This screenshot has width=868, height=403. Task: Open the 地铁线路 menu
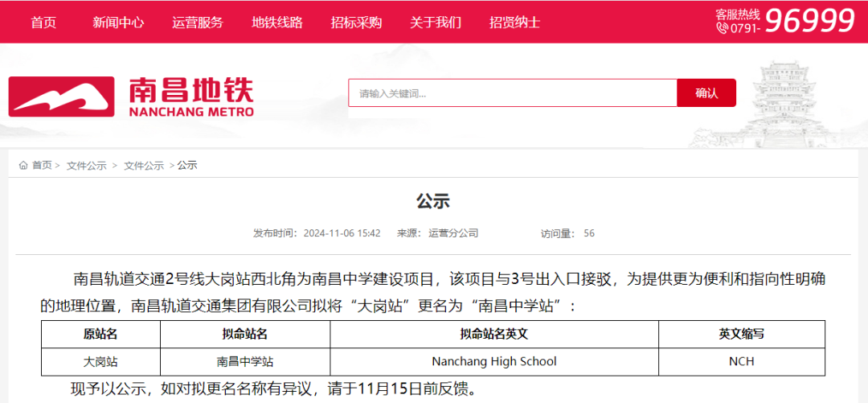tap(276, 23)
